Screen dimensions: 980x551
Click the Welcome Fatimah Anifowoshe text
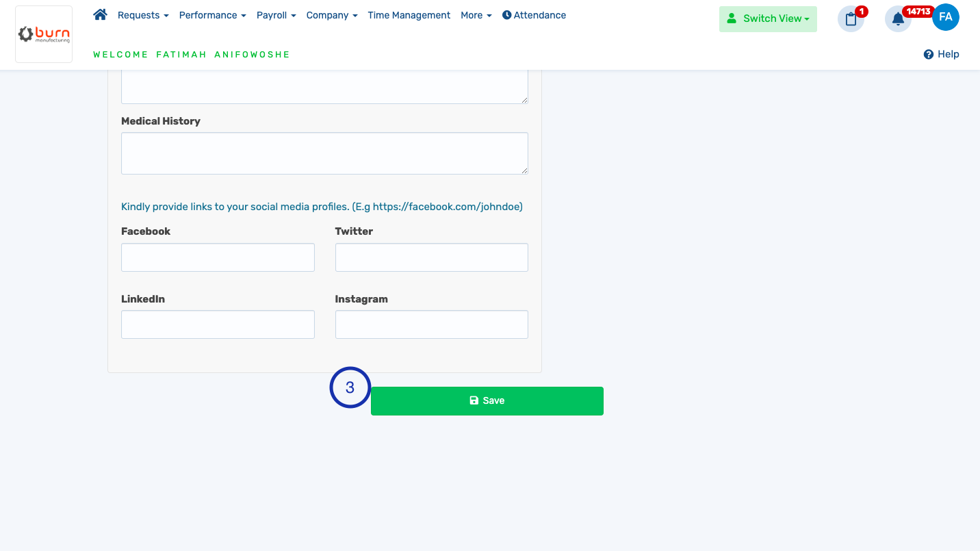pyautogui.click(x=192, y=55)
